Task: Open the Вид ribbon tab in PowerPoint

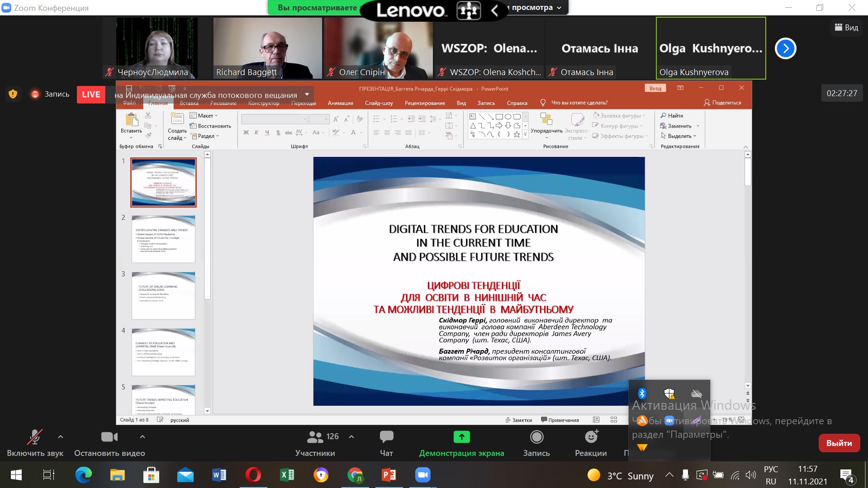Action: click(x=461, y=103)
